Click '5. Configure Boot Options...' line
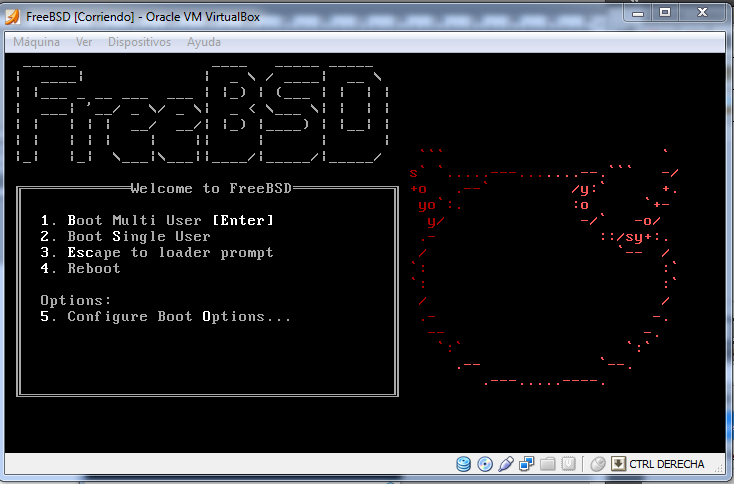The image size is (734, 484). click(x=165, y=316)
